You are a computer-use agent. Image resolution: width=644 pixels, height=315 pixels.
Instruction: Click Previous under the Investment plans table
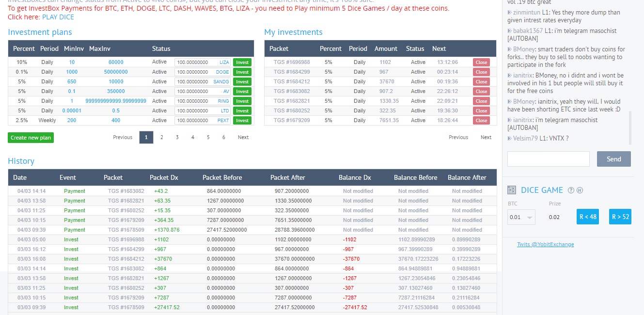[123, 137]
